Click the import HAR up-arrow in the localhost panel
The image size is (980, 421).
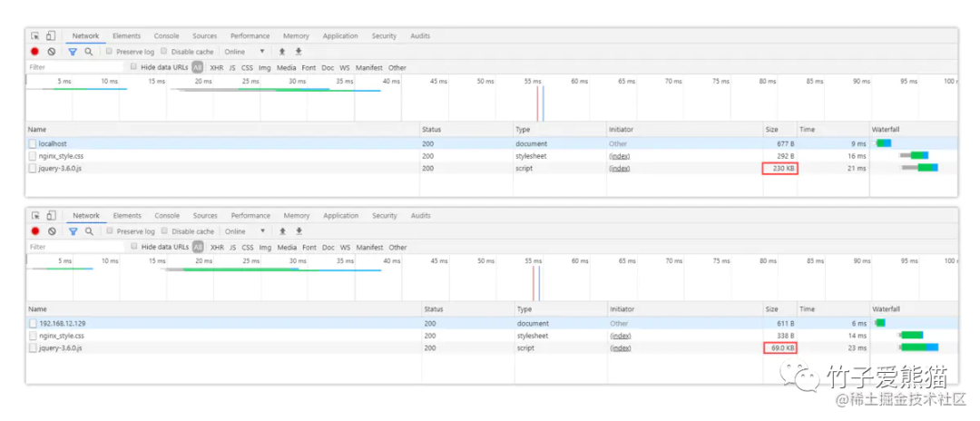282,52
